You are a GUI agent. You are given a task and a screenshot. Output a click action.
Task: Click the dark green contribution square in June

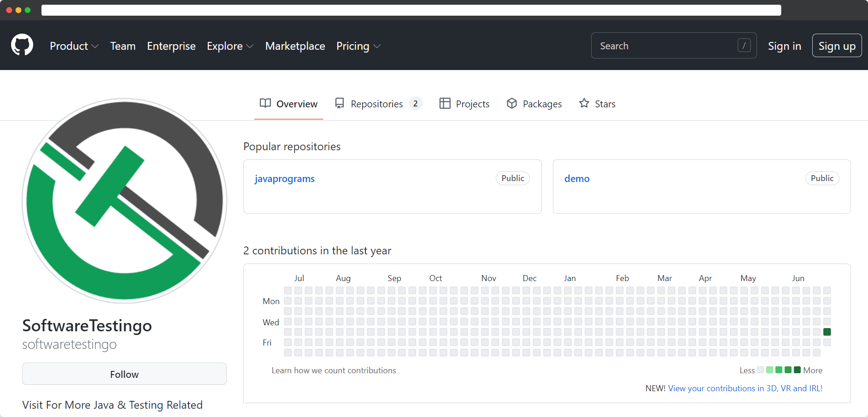click(x=827, y=332)
